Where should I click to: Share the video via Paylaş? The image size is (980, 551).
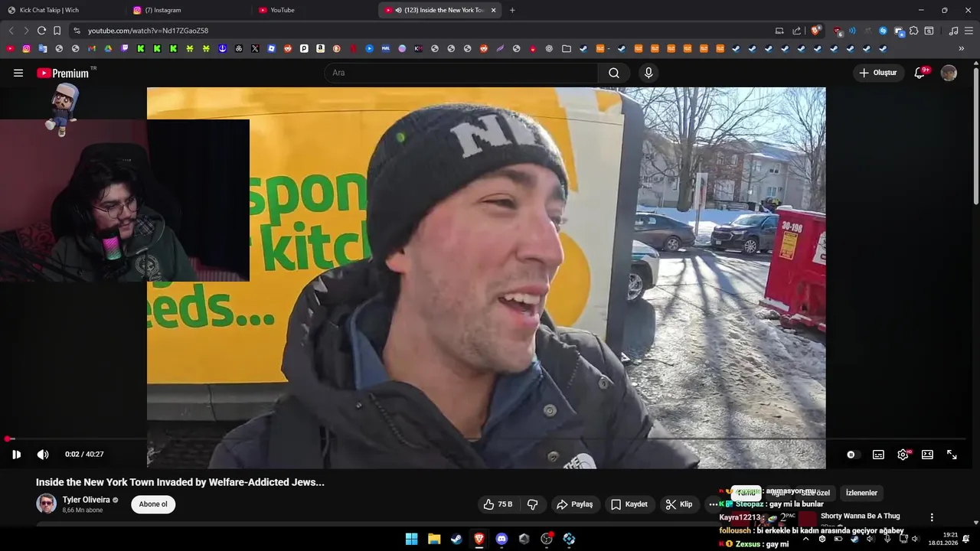(575, 504)
